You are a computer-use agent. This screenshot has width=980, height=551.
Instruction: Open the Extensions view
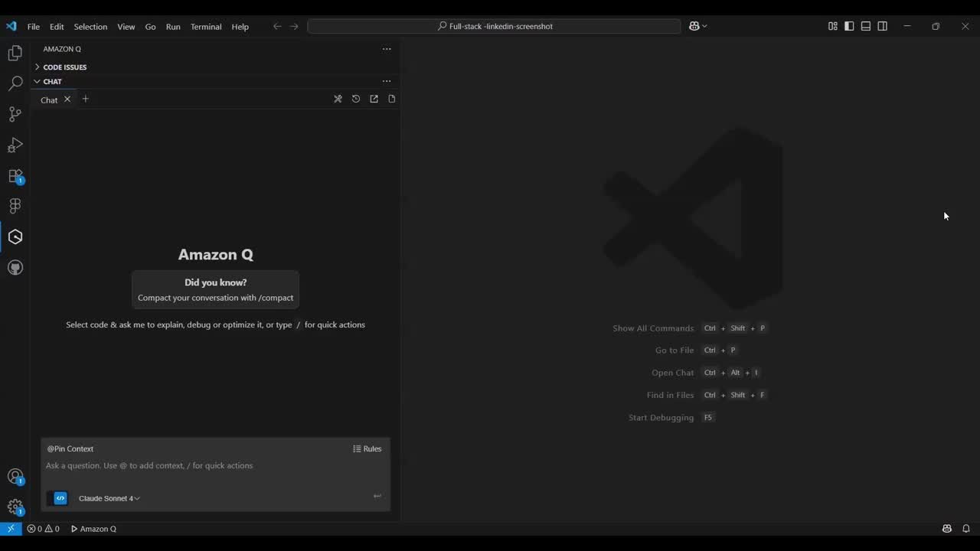click(x=15, y=176)
